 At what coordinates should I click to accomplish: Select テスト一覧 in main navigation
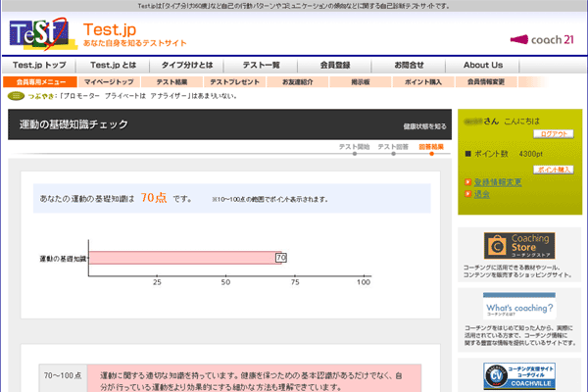(262, 65)
